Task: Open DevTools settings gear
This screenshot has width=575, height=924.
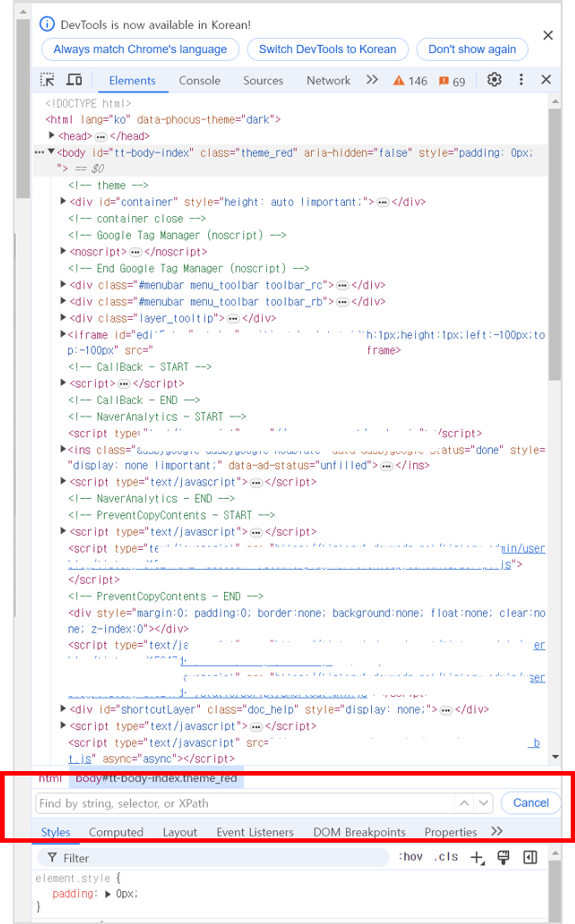Action: [x=494, y=80]
